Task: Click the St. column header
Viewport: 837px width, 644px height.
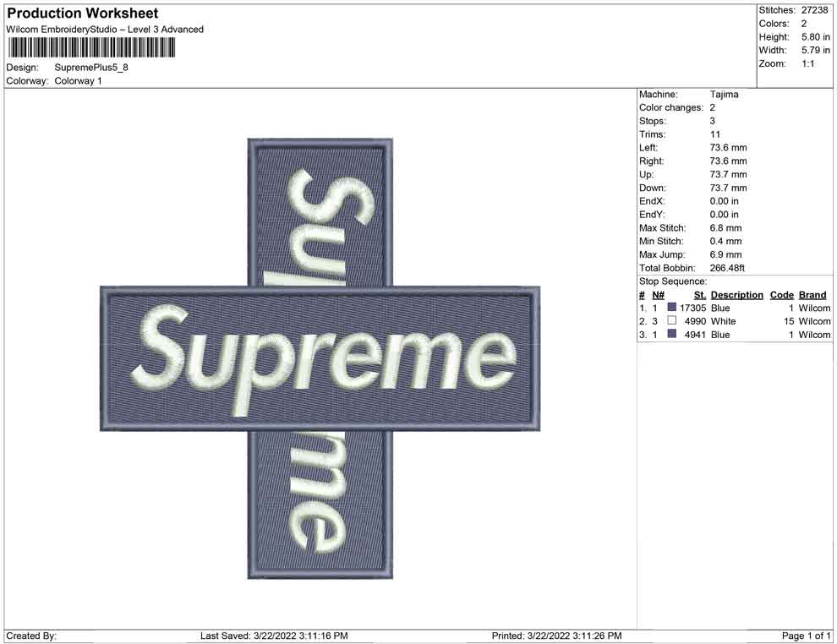Action: 700,295
